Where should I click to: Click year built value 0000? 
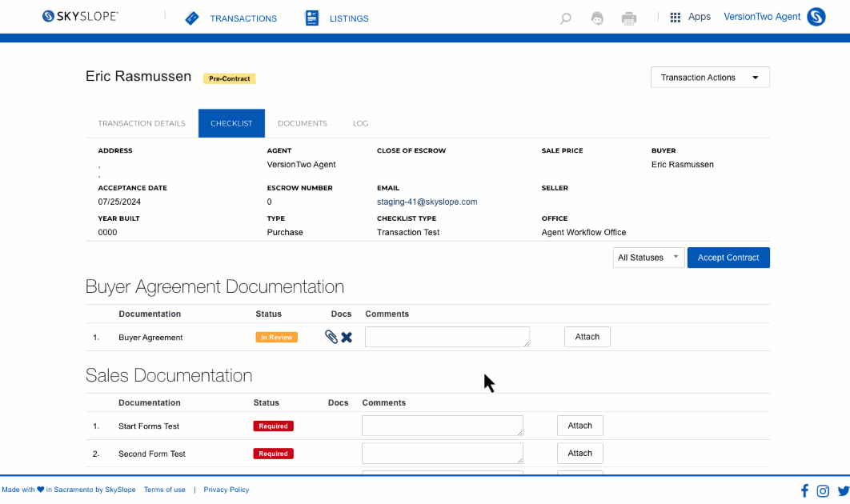(x=107, y=232)
